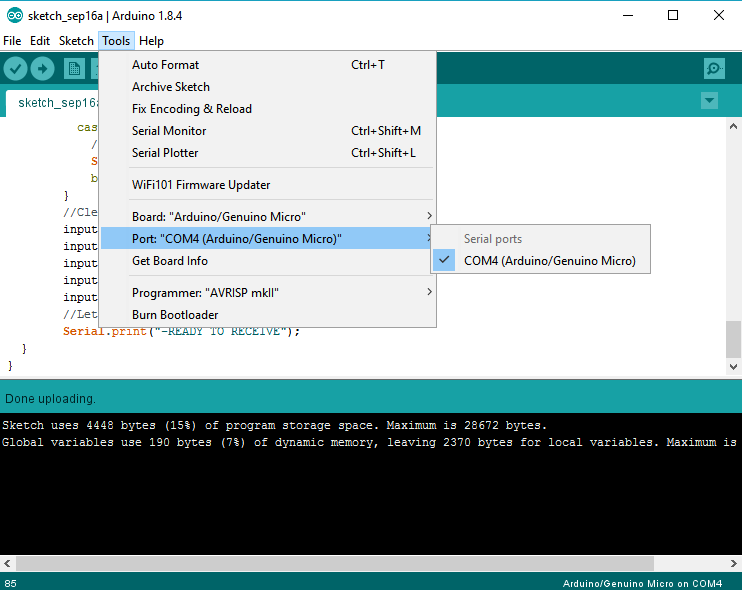Click the editor scroll up arrow

pyautogui.click(x=733, y=126)
